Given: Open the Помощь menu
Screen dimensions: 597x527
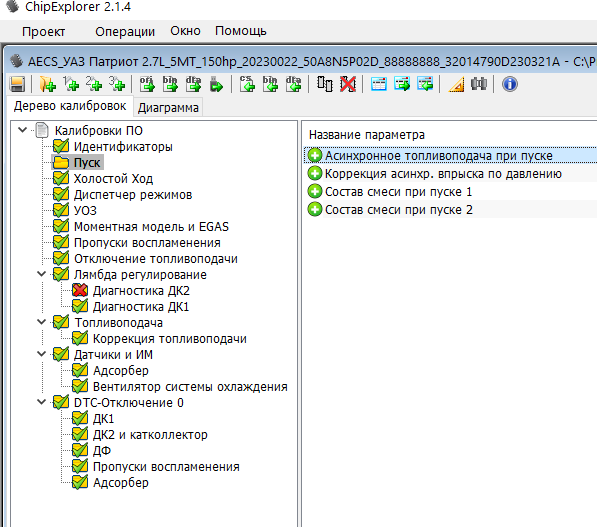Looking at the screenshot, I should pyautogui.click(x=241, y=31).
